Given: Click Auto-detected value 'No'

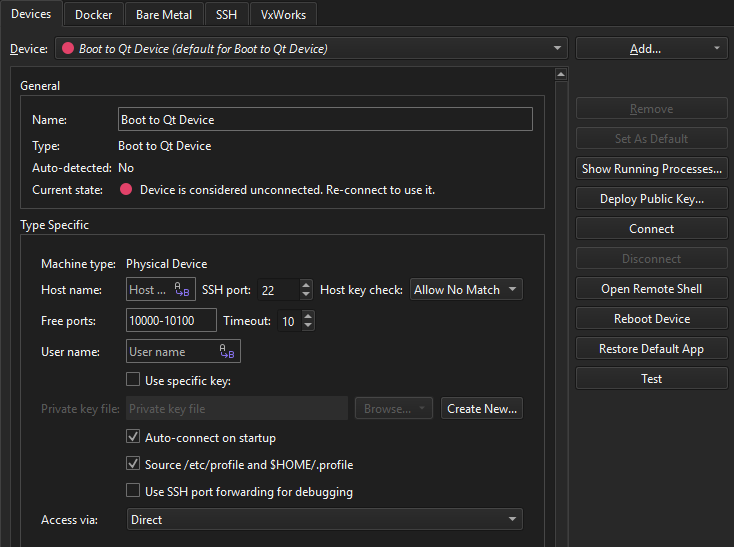Looking at the screenshot, I should [126, 168].
